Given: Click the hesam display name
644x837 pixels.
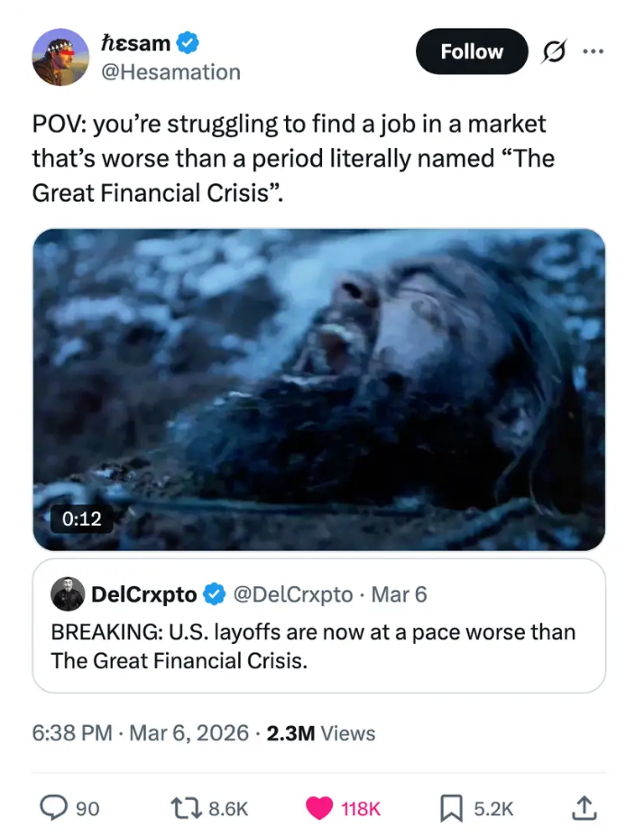Looking at the screenshot, I should (135, 41).
